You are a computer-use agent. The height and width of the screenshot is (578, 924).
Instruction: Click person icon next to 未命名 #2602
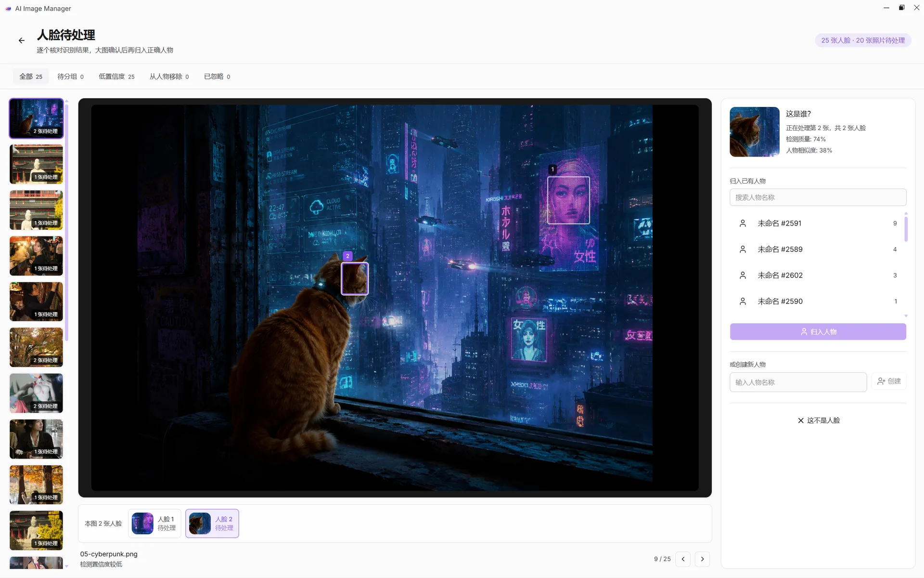tap(743, 276)
